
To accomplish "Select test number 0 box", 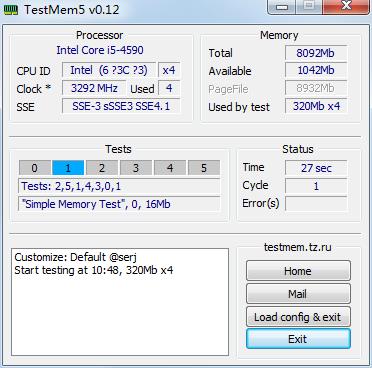I will click(x=35, y=168).
